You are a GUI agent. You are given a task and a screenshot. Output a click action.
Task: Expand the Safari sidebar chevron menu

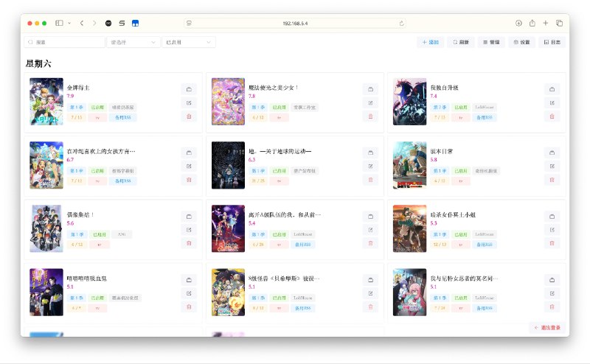point(69,24)
